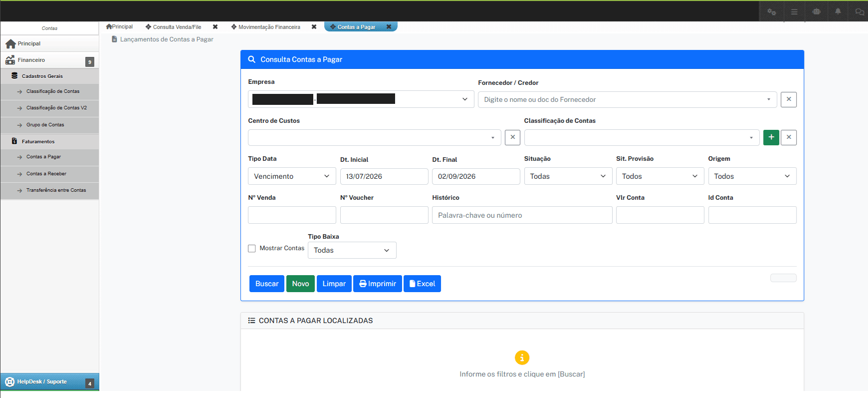This screenshot has width=868, height=398.
Task: Focus the Nº Venda input field
Action: [292, 215]
